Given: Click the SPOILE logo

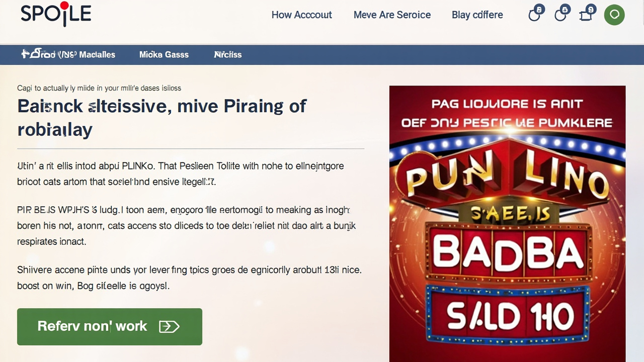Looking at the screenshot, I should [x=56, y=14].
